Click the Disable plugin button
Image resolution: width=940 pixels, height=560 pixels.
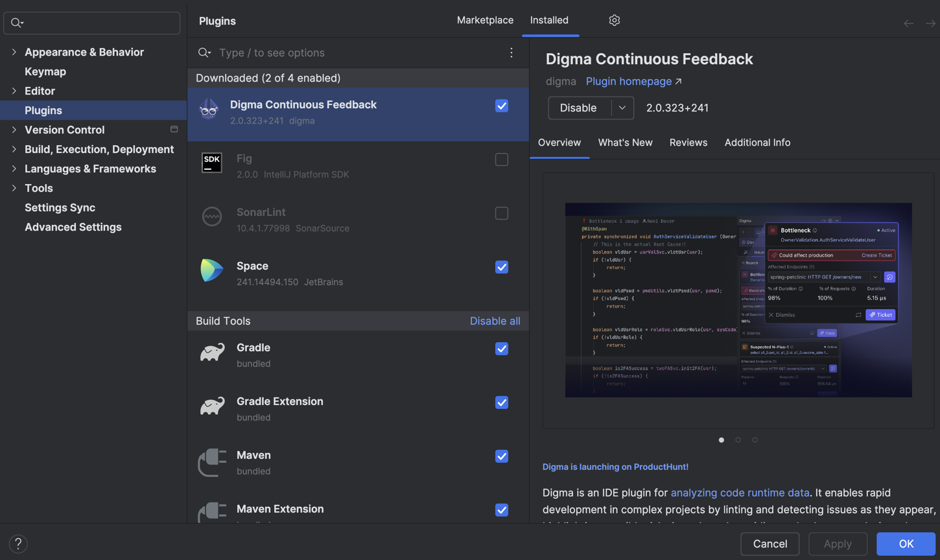point(578,108)
